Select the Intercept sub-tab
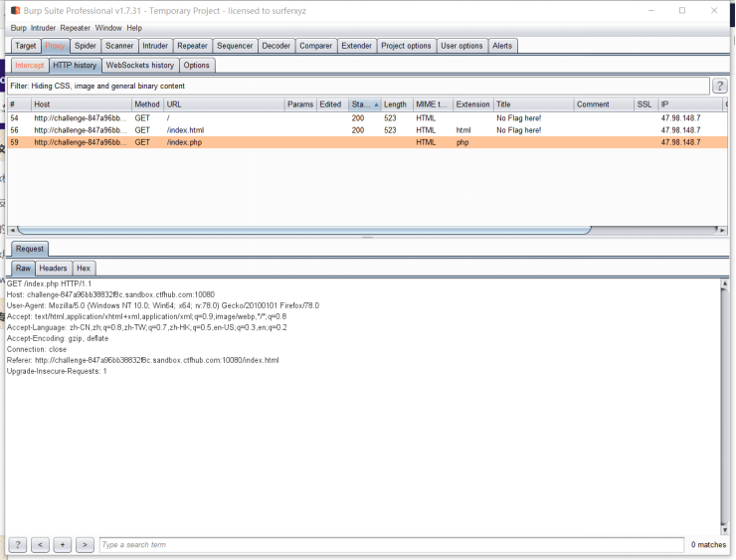736x560 pixels. [30, 66]
